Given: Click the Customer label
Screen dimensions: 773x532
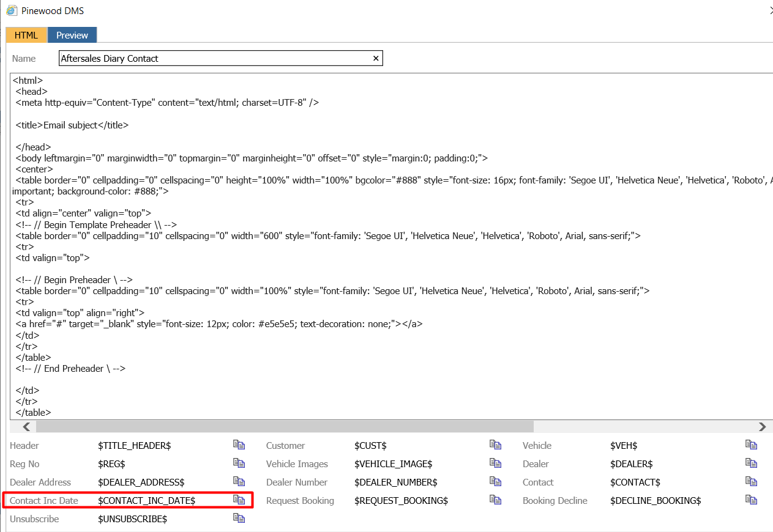Looking at the screenshot, I should click(x=285, y=446).
